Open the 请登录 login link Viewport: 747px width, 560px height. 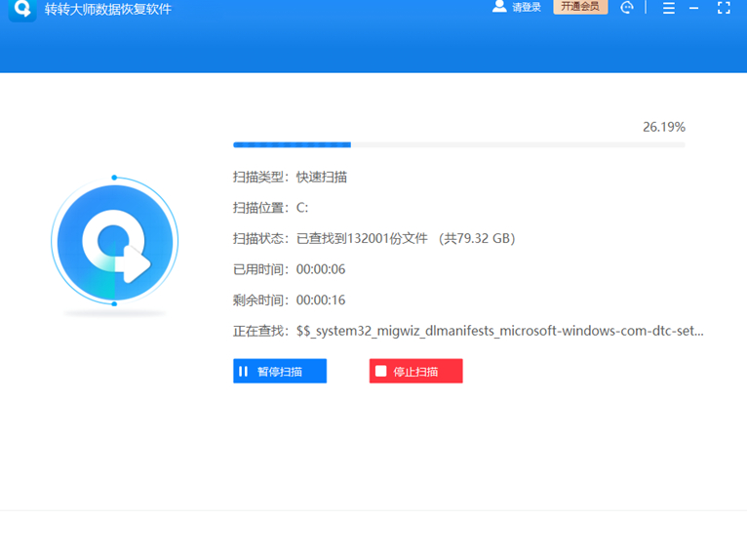(x=527, y=7)
